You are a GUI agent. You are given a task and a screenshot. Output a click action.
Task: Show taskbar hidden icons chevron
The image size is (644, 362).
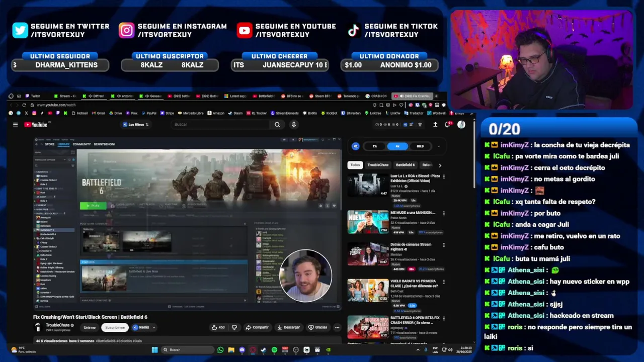(418, 350)
